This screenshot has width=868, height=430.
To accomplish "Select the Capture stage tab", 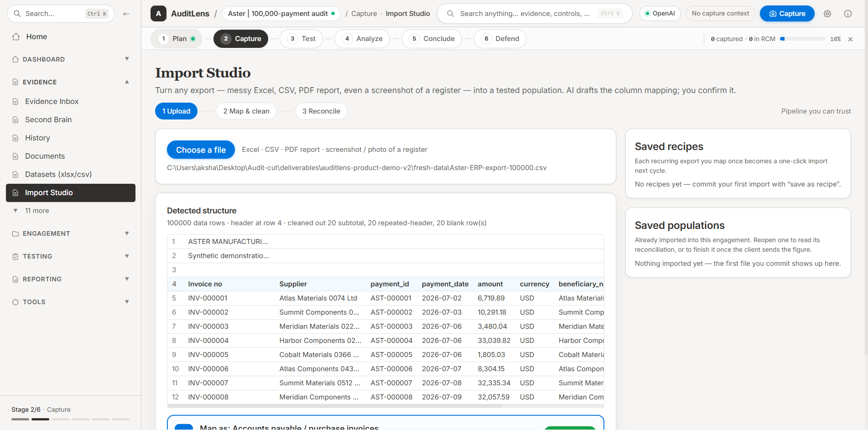I will (241, 39).
